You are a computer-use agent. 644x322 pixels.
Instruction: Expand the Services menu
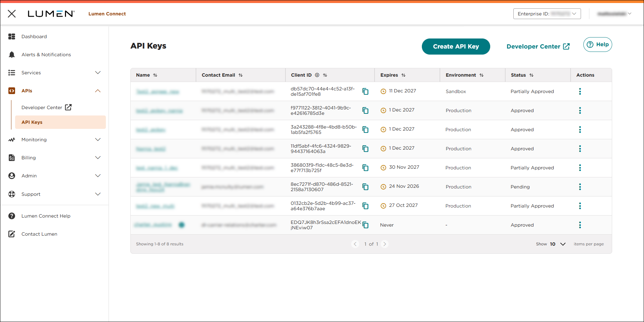point(98,73)
